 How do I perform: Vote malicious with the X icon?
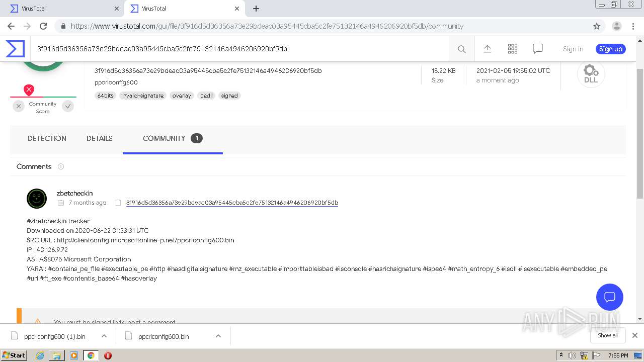point(19,106)
